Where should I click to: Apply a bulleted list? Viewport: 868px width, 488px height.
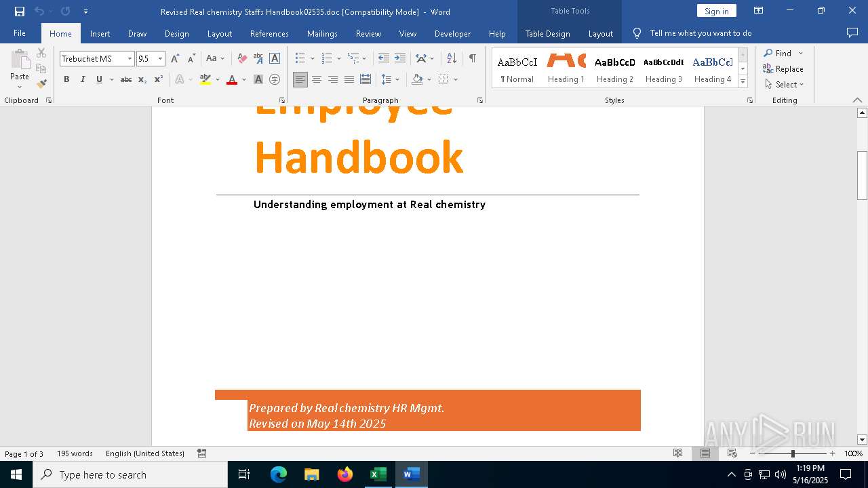(300, 59)
